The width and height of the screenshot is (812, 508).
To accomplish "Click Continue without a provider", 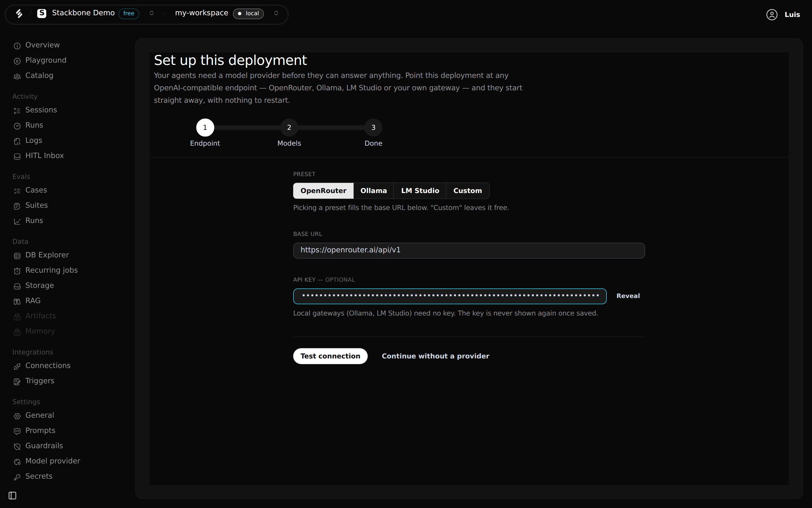I will pyautogui.click(x=436, y=356).
